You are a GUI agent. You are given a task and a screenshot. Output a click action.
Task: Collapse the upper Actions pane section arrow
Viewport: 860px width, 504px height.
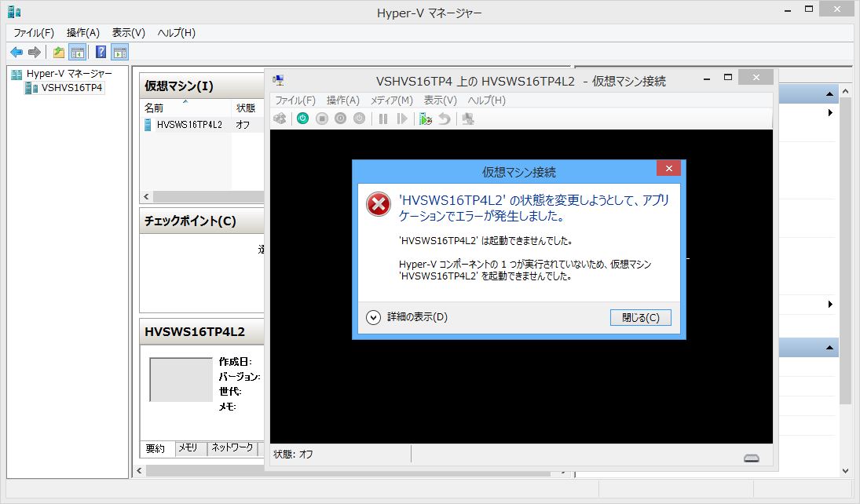coord(829,94)
